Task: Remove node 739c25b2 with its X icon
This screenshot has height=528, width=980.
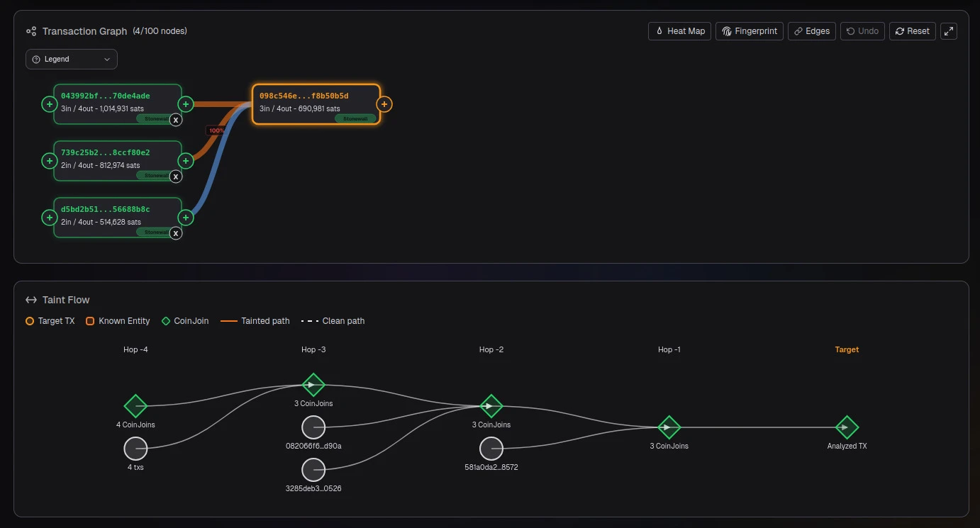Action: pyautogui.click(x=176, y=176)
